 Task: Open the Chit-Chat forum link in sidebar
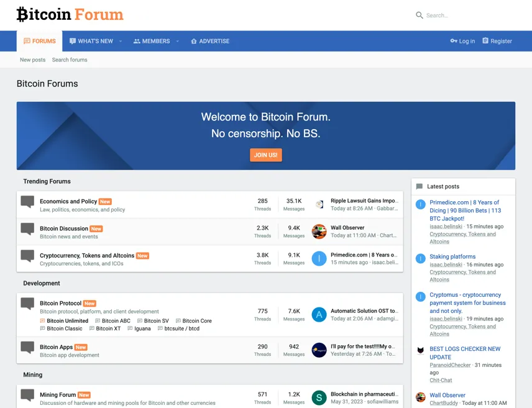coord(441,380)
